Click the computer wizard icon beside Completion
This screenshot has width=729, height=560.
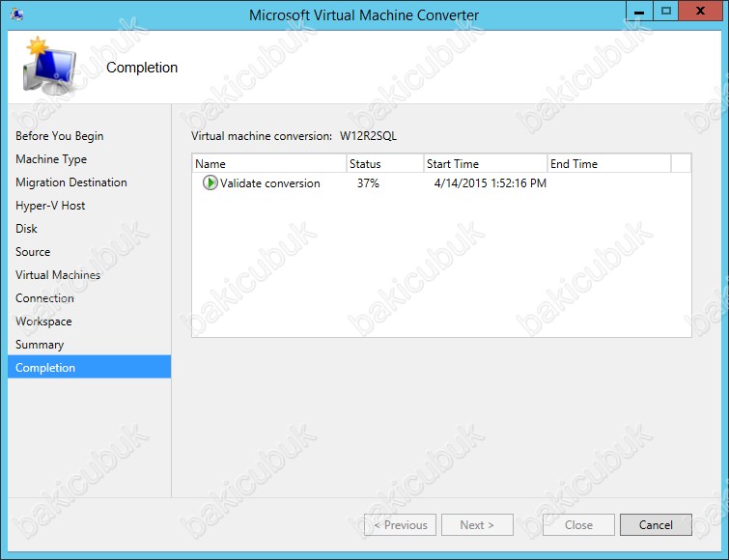[49, 67]
